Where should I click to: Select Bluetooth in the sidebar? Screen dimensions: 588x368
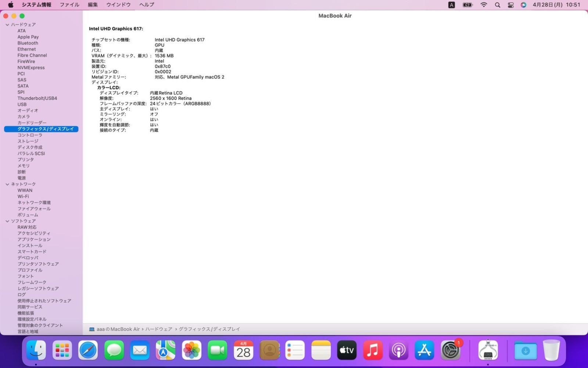tap(28, 43)
